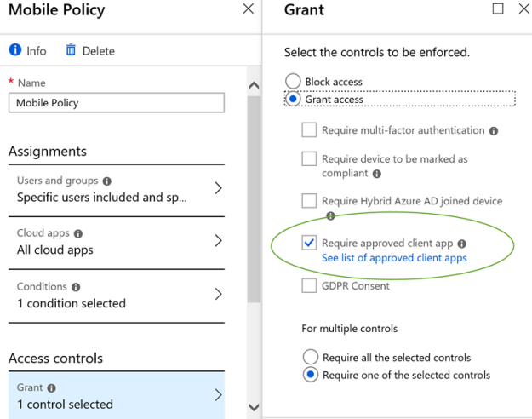This screenshot has width=532, height=419.
Task: Click info icon next to Grant label
Action: [x=51, y=388]
